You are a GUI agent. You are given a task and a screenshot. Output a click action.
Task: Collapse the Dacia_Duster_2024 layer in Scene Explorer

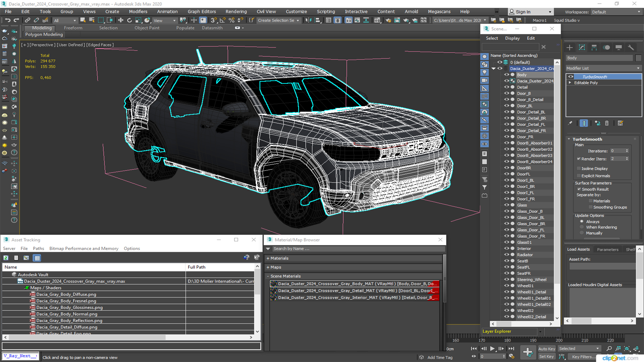click(493, 69)
